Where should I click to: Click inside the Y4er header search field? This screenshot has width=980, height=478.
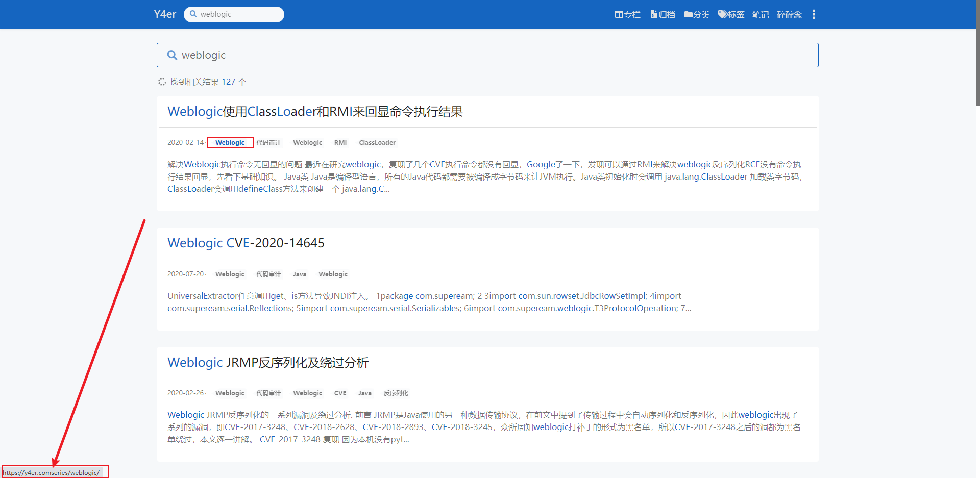(x=234, y=14)
